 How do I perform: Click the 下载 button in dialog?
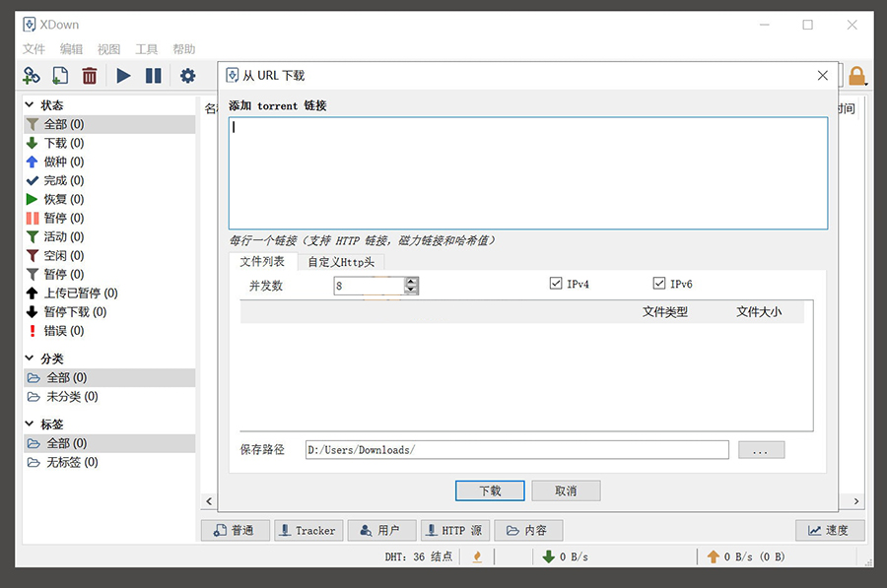tap(490, 490)
